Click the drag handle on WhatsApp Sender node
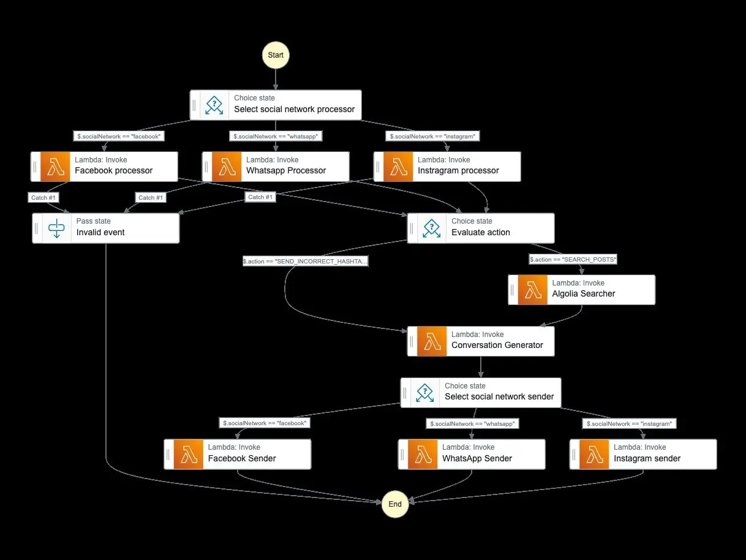 [403, 455]
